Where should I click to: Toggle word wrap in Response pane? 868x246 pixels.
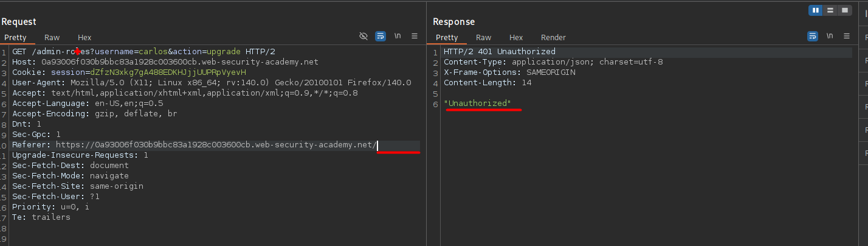(813, 37)
